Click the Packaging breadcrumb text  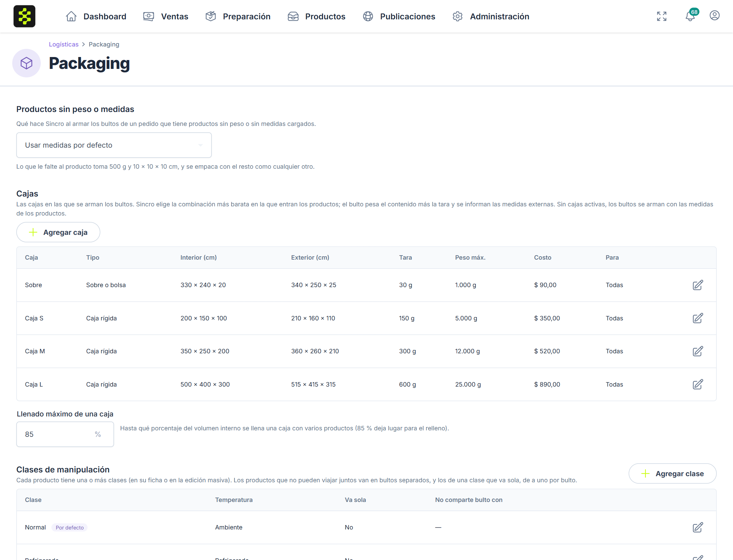click(104, 44)
